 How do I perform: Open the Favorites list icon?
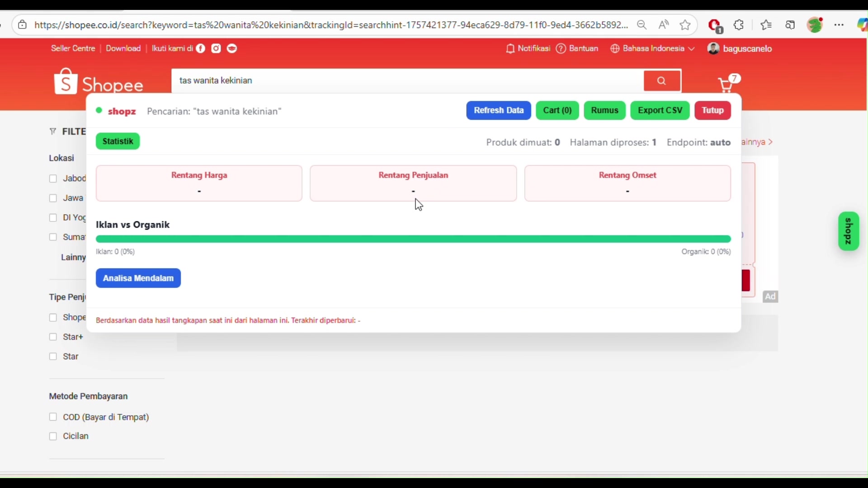(766, 25)
